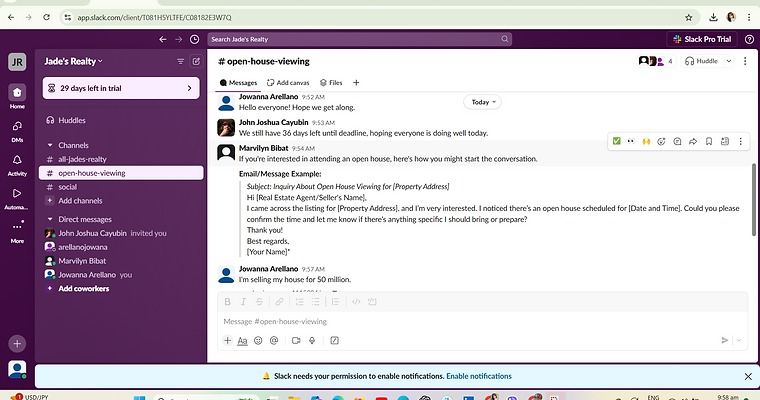This screenshot has height=400, width=760.
Task: Insert a link in composer
Action: pos(279,302)
